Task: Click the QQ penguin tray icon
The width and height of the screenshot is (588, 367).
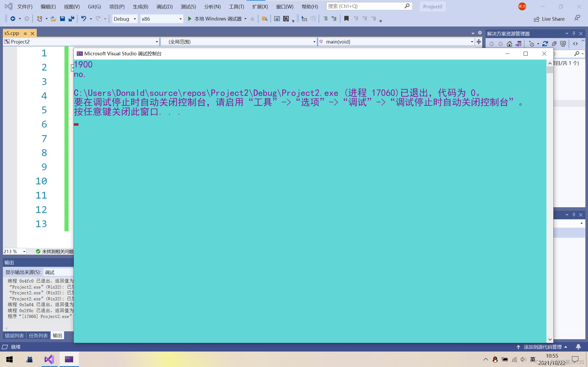Action: point(495,359)
